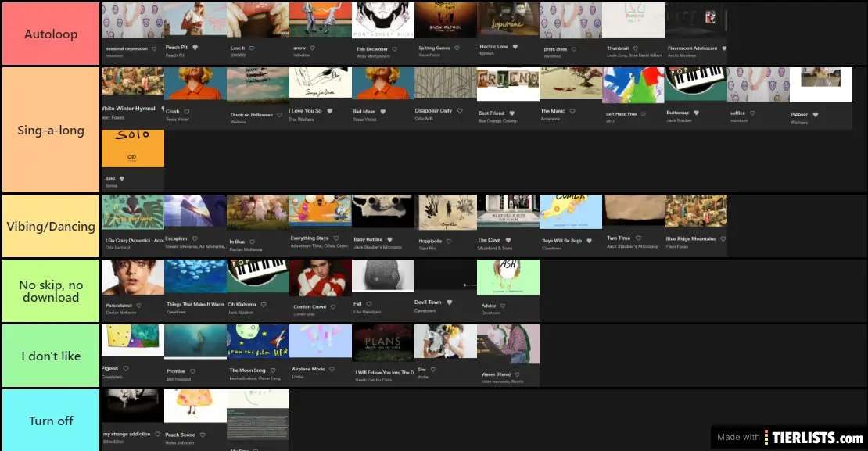Click the heart icon next to Peach Pit

tap(195, 48)
